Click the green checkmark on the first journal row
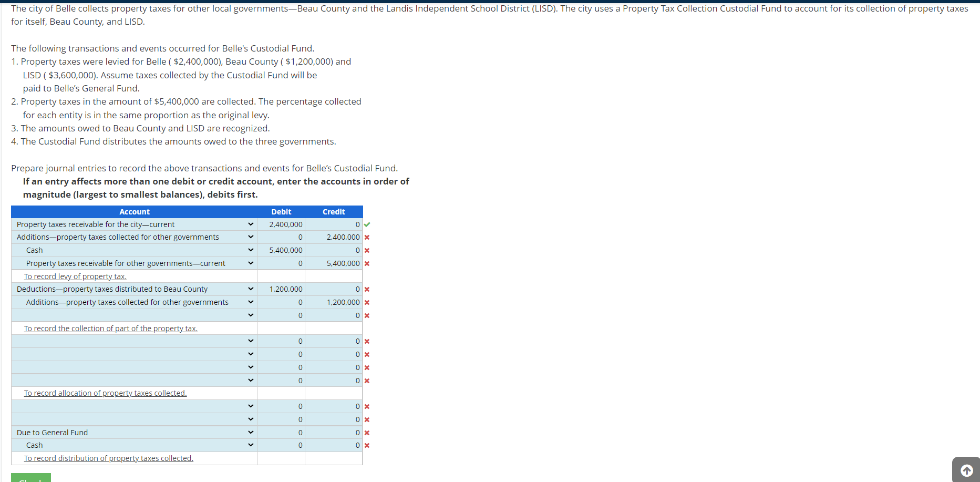 (367, 224)
